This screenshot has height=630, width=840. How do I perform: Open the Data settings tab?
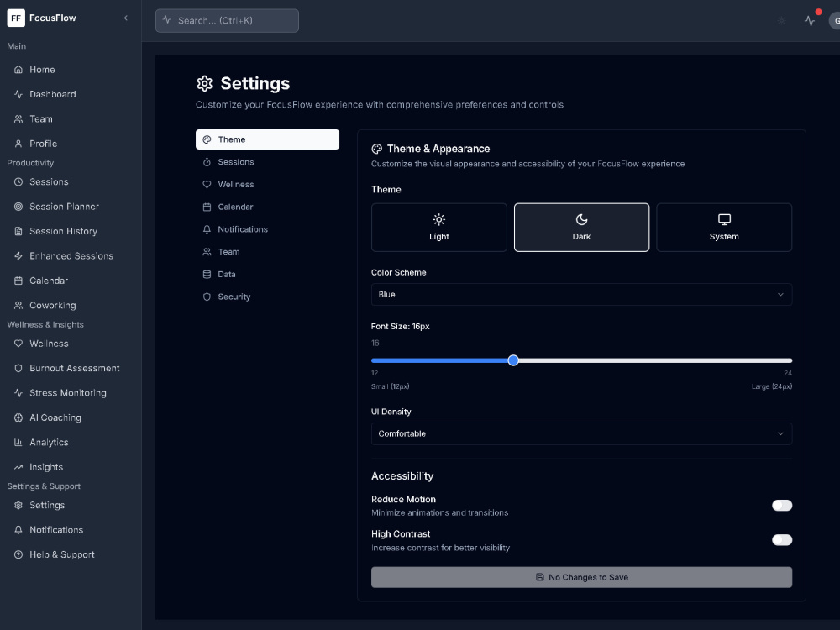tap(267, 275)
